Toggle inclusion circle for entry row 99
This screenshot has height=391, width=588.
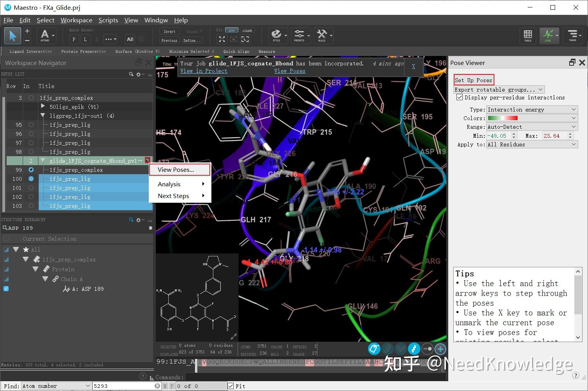pos(31,169)
